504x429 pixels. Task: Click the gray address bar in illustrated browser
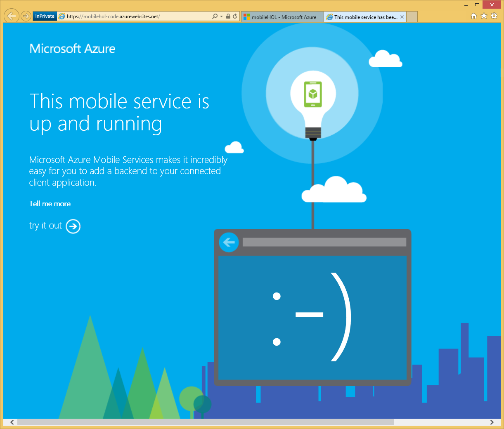tap(324, 242)
